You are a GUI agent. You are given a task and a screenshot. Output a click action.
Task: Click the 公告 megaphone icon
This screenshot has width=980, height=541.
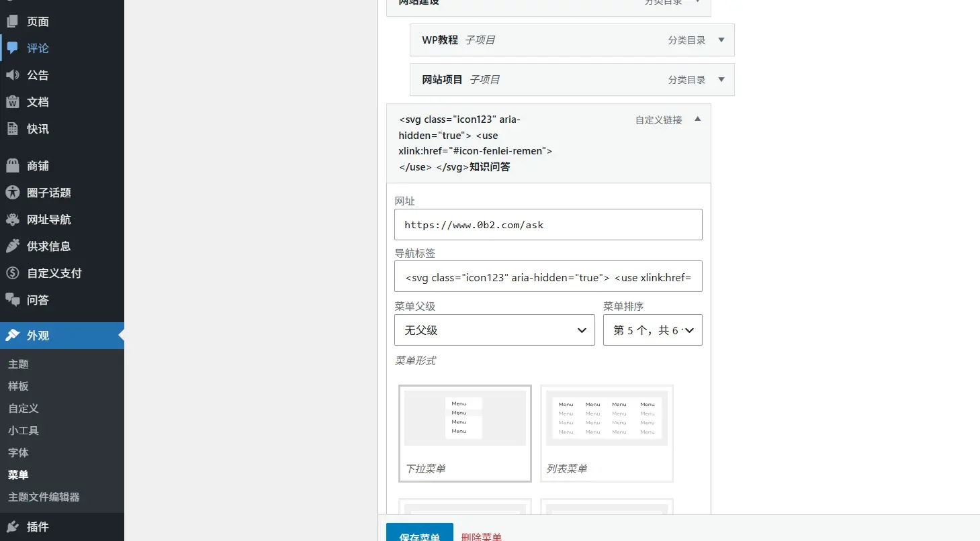pos(12,75)
